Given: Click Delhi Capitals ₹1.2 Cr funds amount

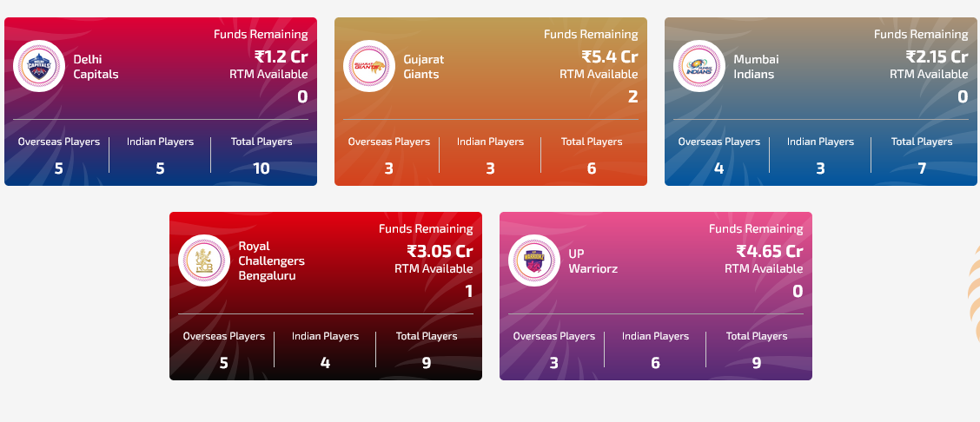Looking at the screenshot, I should (x=281, y=56).
